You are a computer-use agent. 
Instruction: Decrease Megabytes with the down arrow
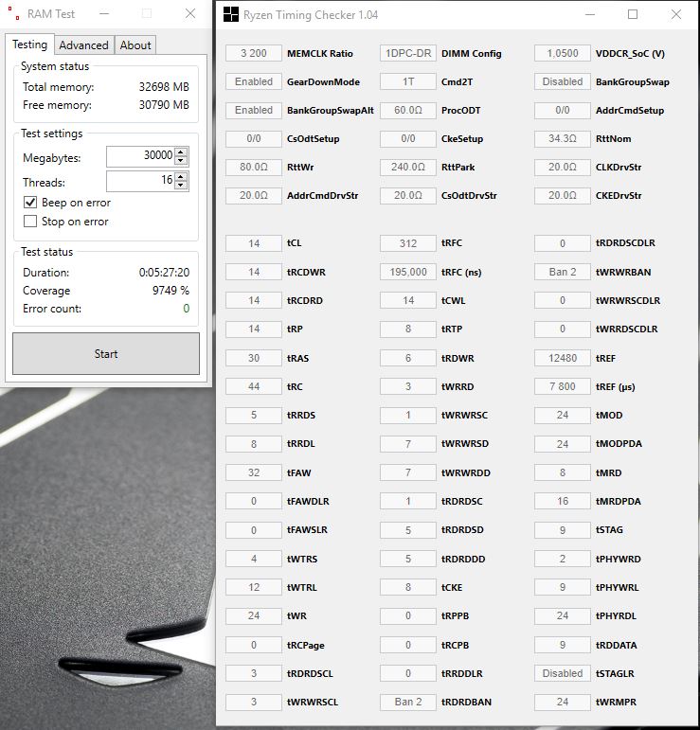182,161
